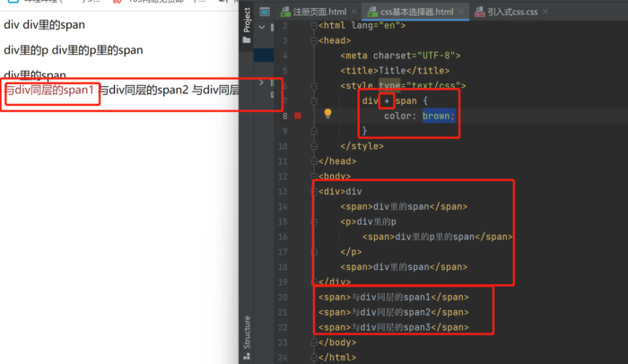Click the 'color:' property on line 8
Image resolution: width=628 pixels, height=364 pixels.
pyautogui.click(x=400, y=117)
